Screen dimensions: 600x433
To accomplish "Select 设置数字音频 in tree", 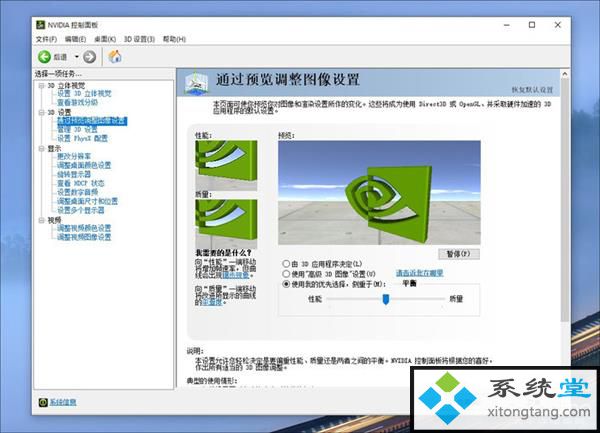I will 77,192.
